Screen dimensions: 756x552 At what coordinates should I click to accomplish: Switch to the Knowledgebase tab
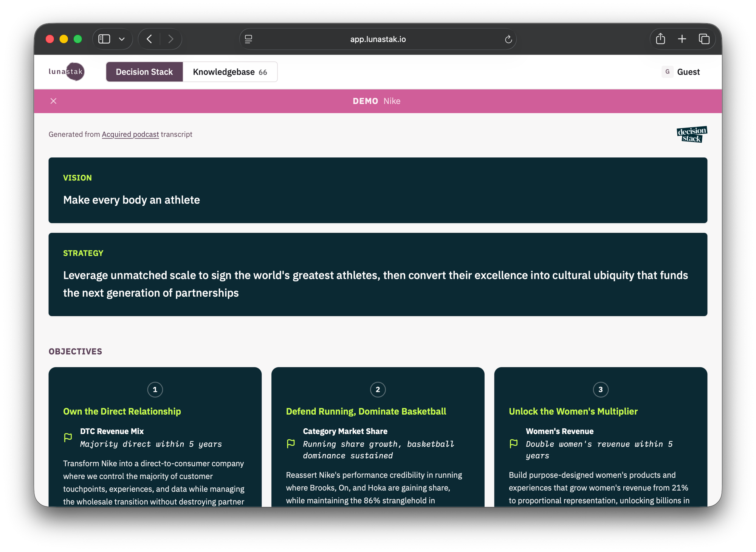230,72
